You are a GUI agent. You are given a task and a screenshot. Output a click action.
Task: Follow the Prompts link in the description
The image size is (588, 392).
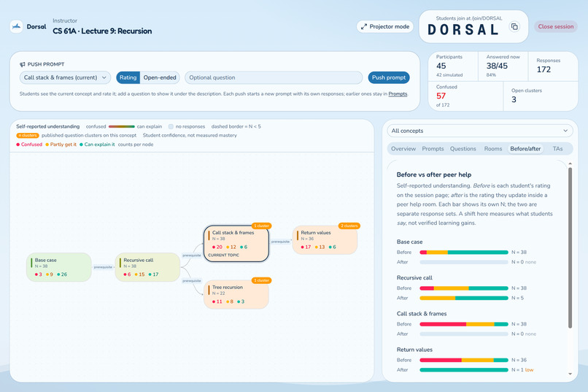pyautogui.click(x=398, y=93)
